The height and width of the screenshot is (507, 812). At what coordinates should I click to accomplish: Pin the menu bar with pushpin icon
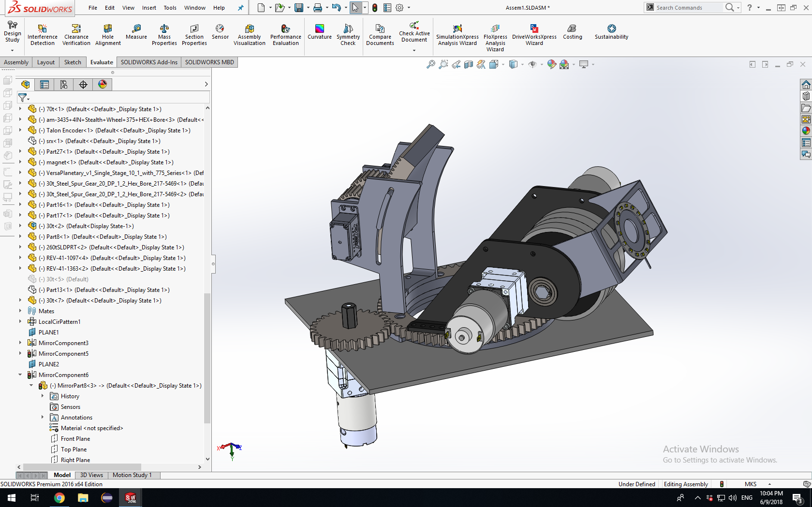click(x=240, y=8)
